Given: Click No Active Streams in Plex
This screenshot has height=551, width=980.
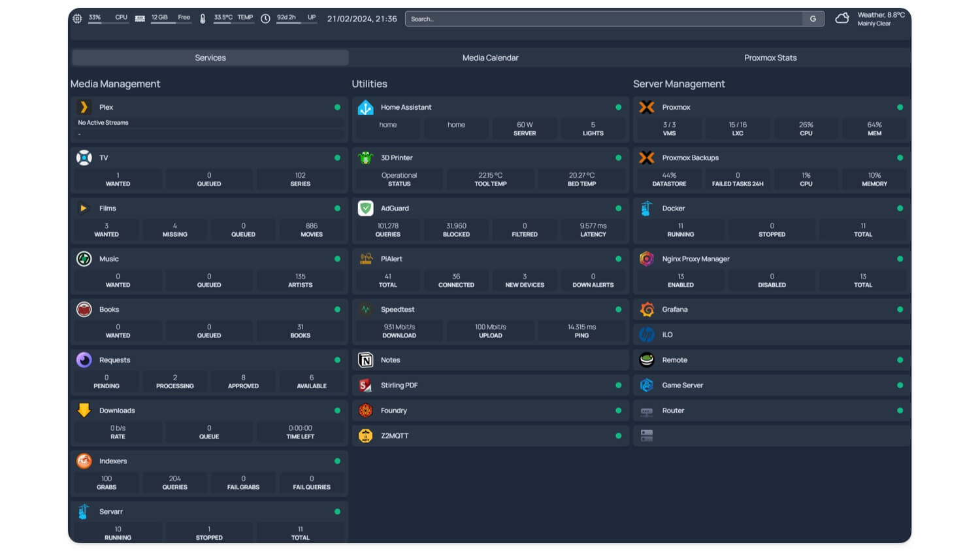Looking at the screenshot, I should tap(103, 123).
